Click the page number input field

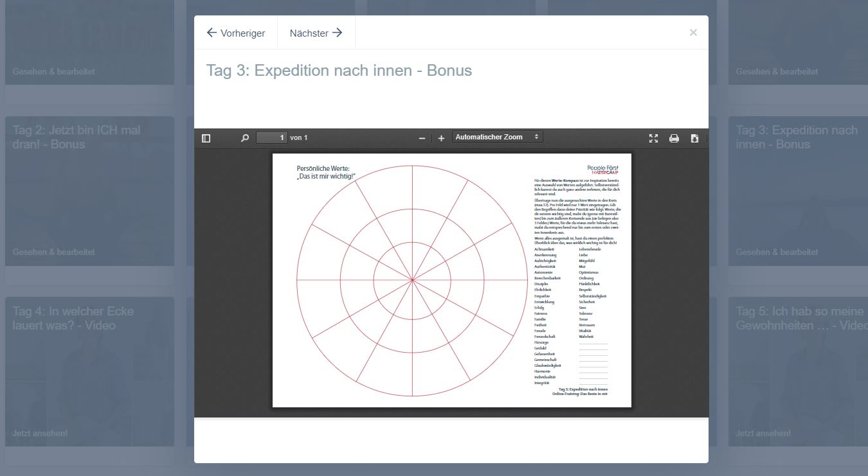tap(271, 137)
